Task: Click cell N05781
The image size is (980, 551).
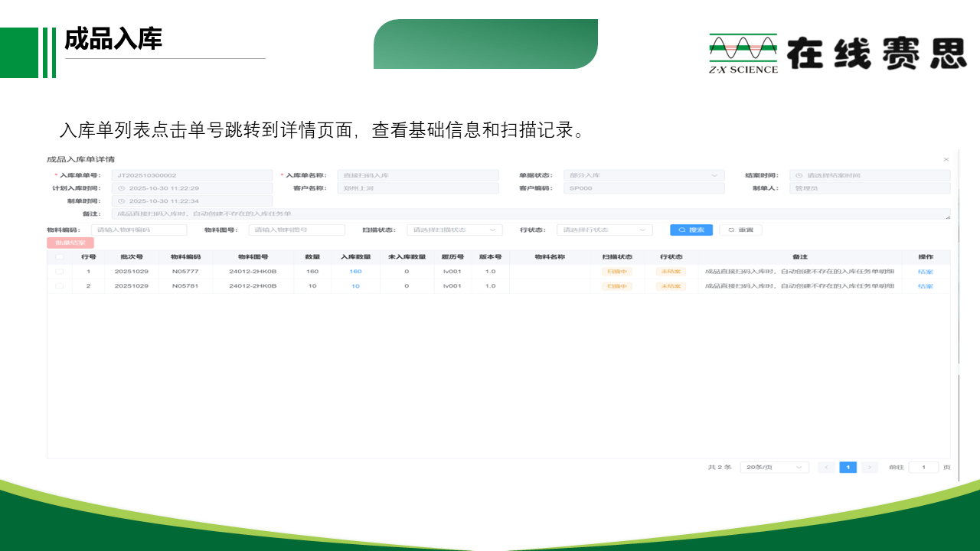Action: pyautogui.click(x=185, y=285)
